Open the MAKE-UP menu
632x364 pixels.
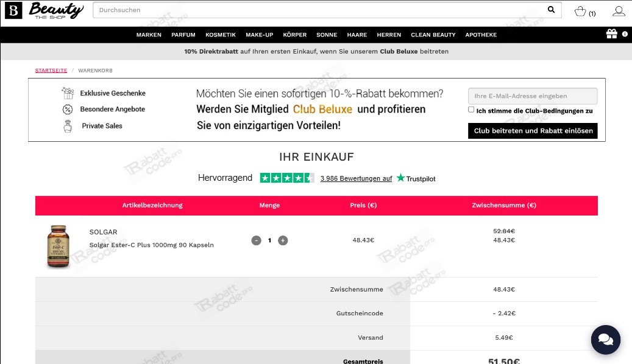click(x=260, y=35)
